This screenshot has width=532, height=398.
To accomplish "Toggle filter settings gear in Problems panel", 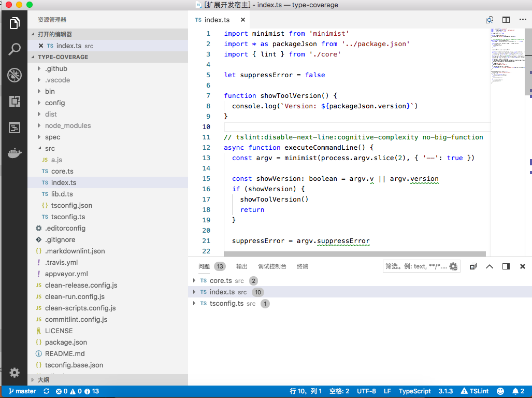I will click(453, 266).
